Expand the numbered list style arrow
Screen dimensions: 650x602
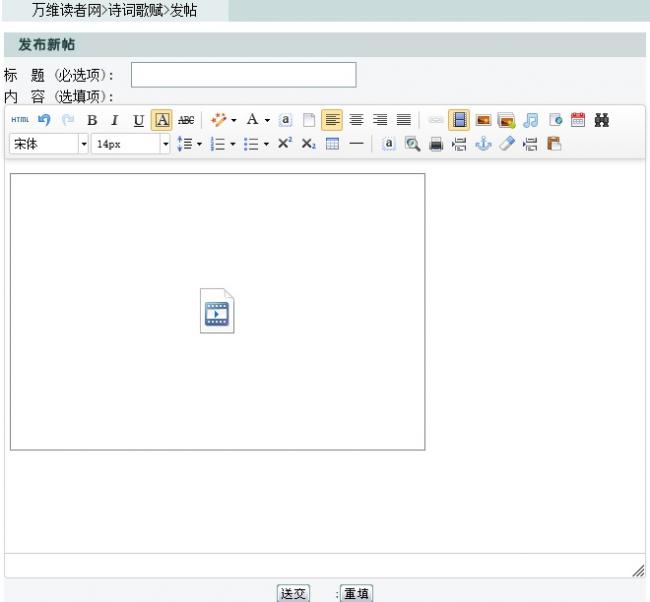click(233, 144)
